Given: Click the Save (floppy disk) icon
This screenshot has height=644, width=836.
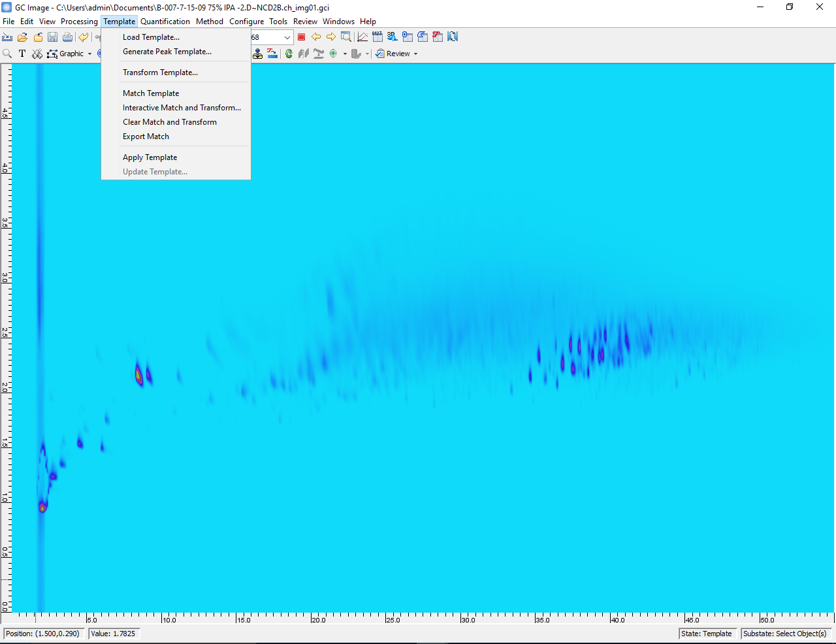Looking at the screenshot, I should pos(53,37).
